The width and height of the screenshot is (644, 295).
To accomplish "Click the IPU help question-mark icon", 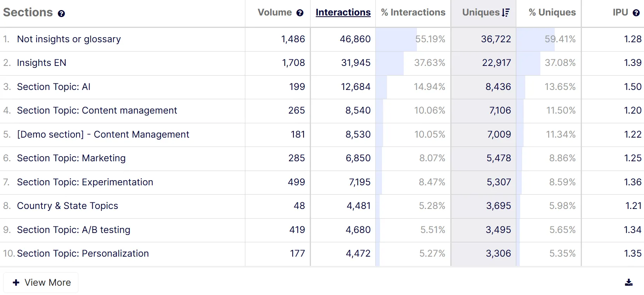I will coord(636,13).
